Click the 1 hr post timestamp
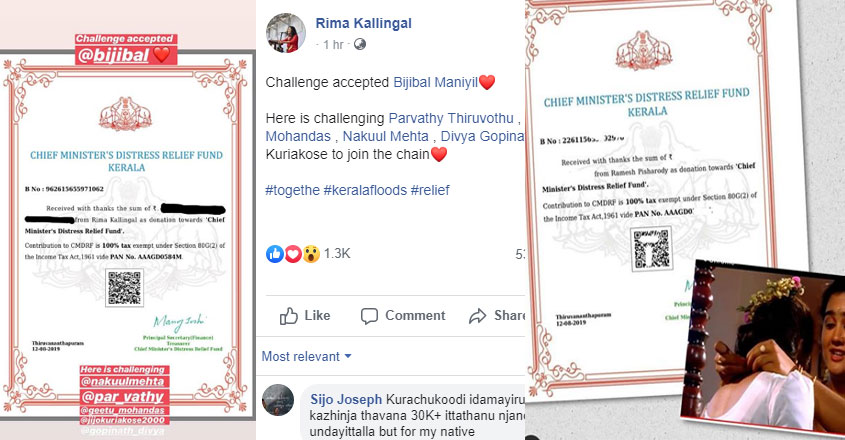Viewport: 845px width, 440px height. (333, 44)
